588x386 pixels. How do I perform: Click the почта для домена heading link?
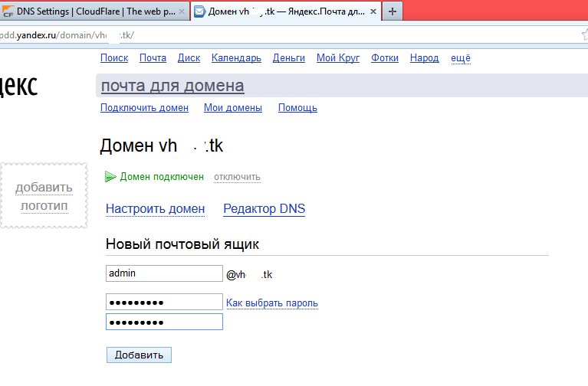pos(172,86)
